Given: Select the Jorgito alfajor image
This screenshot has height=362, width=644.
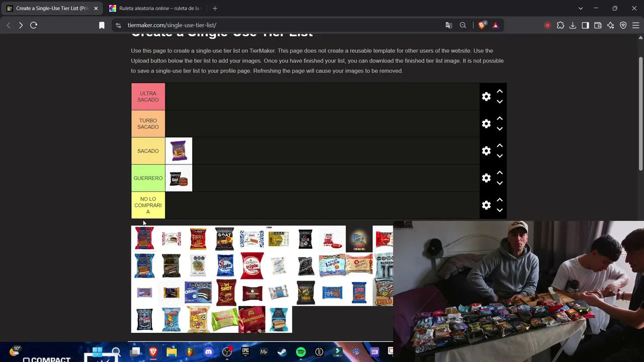Looking at the screenshot, I should (332, 265).
